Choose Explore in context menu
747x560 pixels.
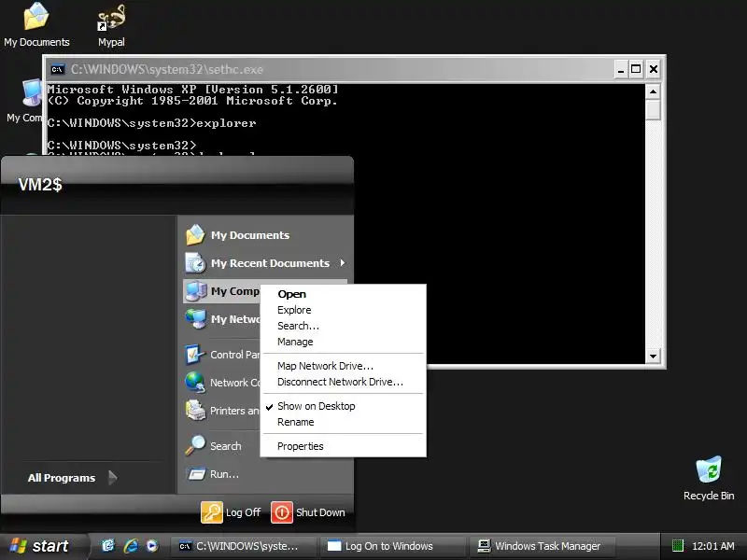pyautogui.click(x=343, y=310)
